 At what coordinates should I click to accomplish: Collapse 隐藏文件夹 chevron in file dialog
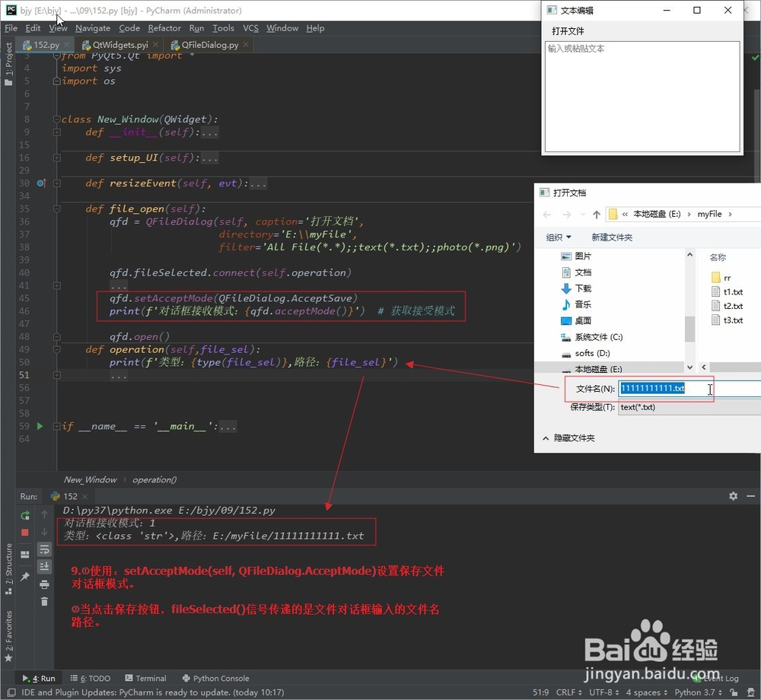tap(546, 438)
